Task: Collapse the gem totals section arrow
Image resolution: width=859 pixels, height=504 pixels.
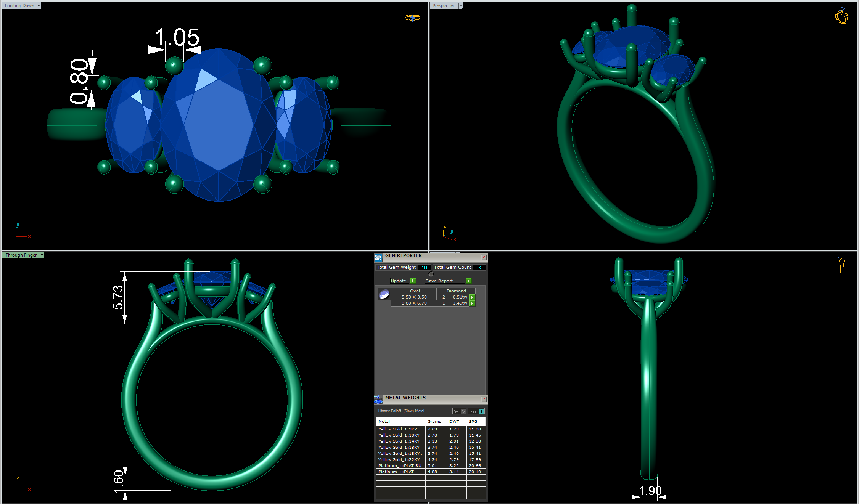Action: point(431,274)
